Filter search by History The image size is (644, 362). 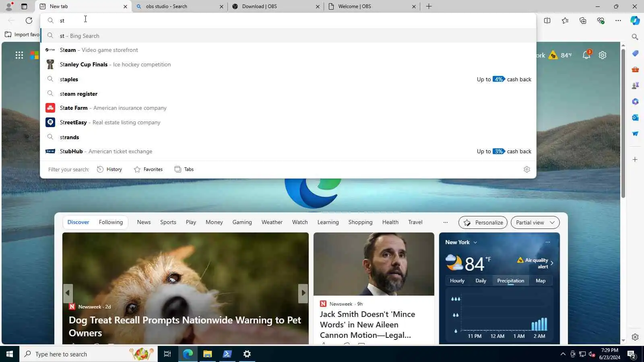pos(109,169)
